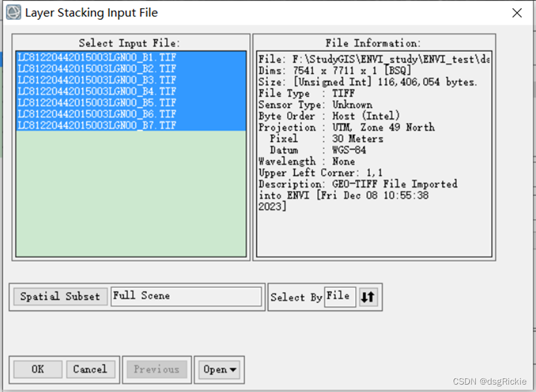Click the ENVI globe icon in title bar
Screen dimensions: 536x392
coord(14,12)
